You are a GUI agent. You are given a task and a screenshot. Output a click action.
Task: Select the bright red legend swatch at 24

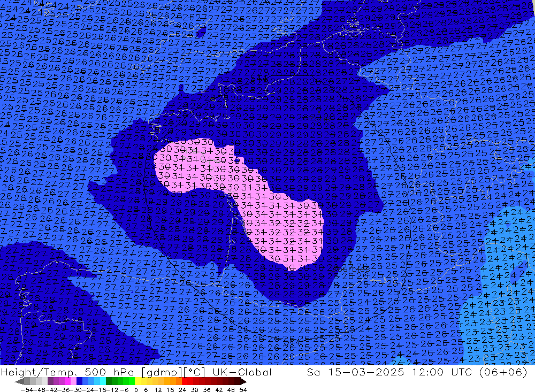(185, 381)
